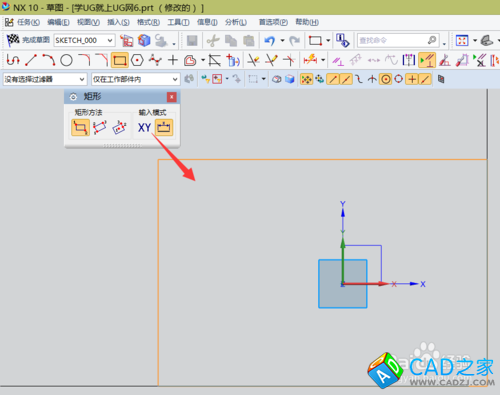Click the Point plus tool icon
Image resolution: width=500 pixels, height=395 pixels.
click(x=173, y=60)
